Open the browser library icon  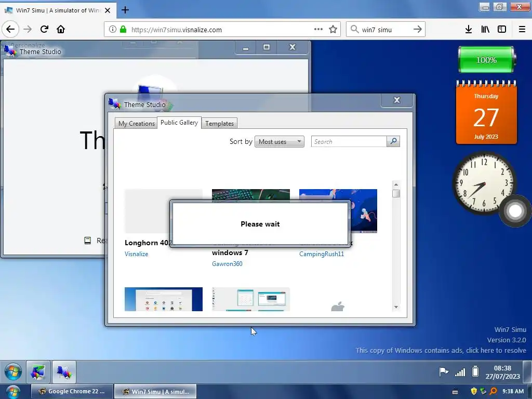point(485,29)
